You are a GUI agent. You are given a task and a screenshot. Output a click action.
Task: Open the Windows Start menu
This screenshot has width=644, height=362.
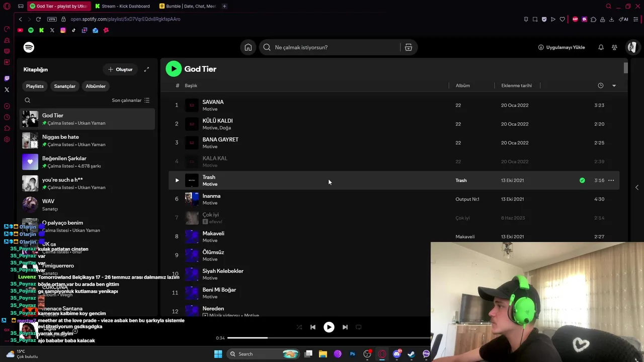coord(218,354)
